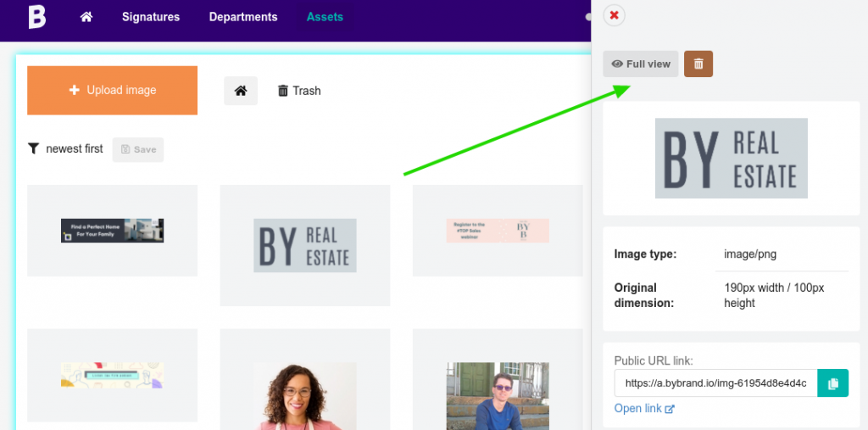868x430 pixels.
Task: Copy public URL with the clipboard icon
Action: [832, 383]
